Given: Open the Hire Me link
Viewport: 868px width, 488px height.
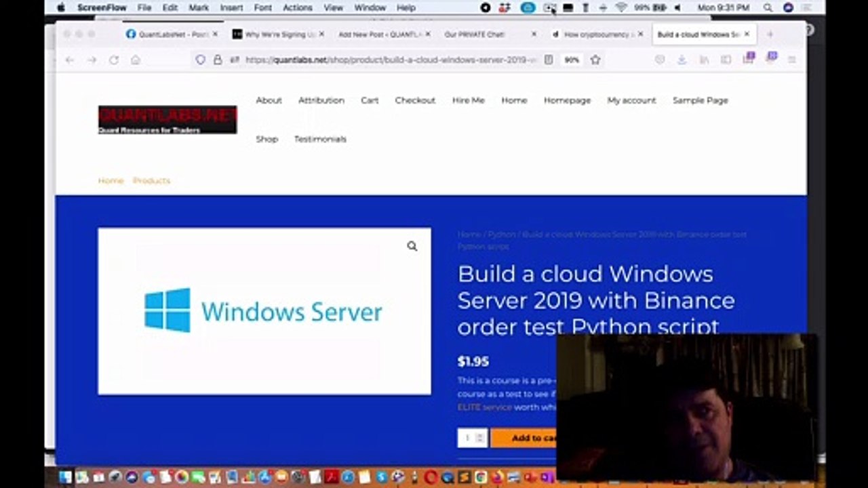Looking at the screenshot, I should (x=469, y=100).
